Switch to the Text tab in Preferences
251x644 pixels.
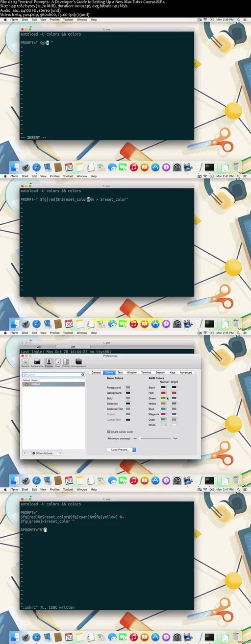(120, 373)
